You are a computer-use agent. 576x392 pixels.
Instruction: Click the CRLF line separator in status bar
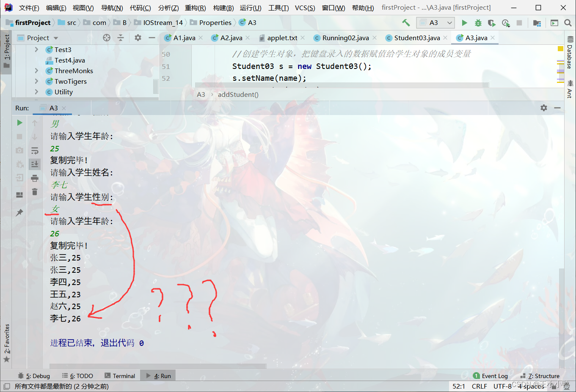479,386
